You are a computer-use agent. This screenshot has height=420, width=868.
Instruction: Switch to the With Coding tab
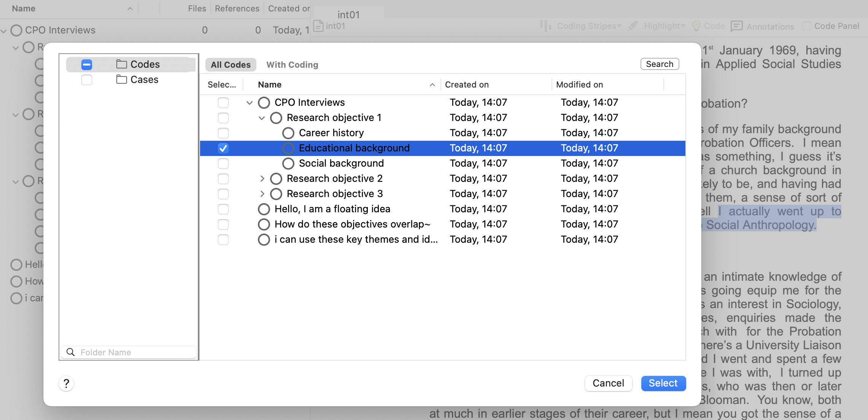point(292,65)
